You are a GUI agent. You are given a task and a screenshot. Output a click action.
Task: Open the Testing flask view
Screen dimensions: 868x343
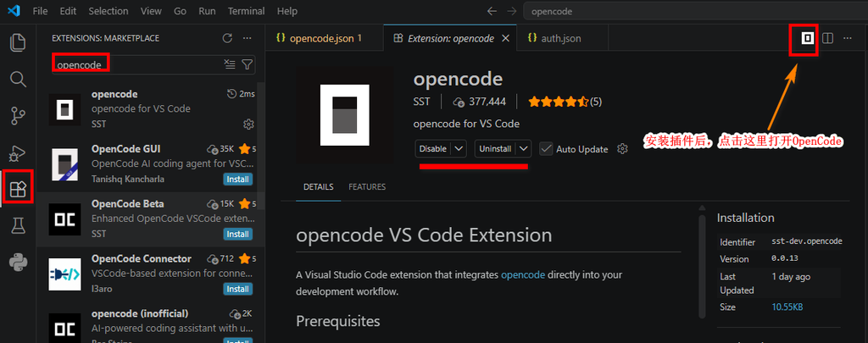18,226
